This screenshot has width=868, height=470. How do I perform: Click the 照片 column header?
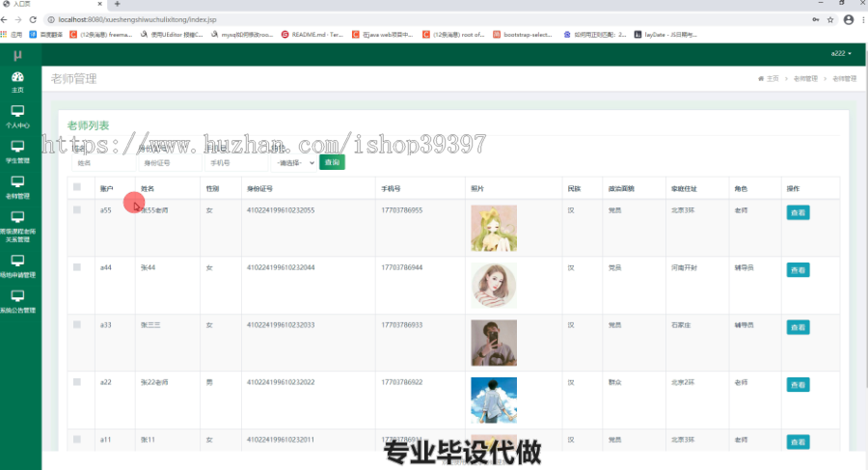click(477, 188)
